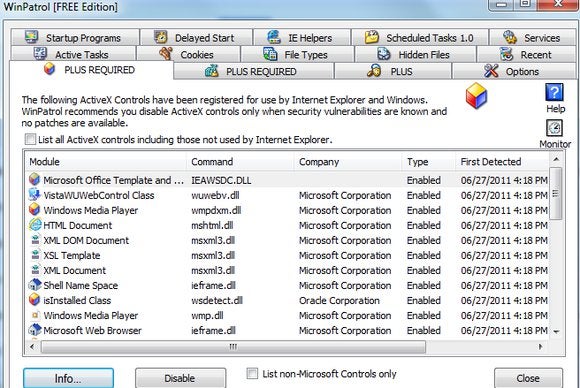Image resolution: width=580 pixels, height=388 pixels.
Task: Open the Startup Programs tab
Action: point(75,37)
